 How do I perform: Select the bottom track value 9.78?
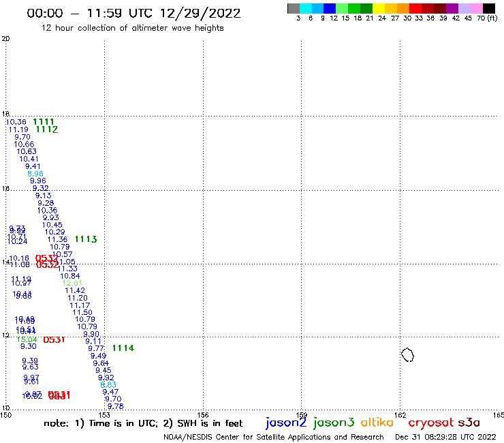click(116, 406)
